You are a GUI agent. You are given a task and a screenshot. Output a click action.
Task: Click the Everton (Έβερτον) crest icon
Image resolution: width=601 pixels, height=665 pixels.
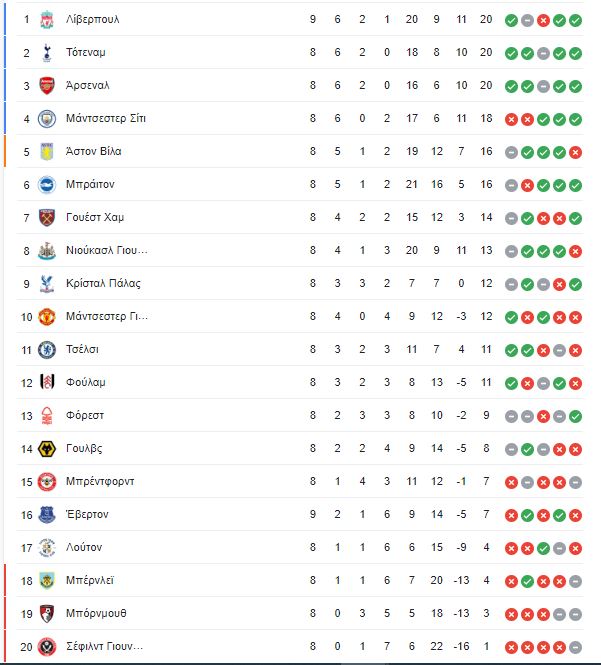tap(47, 515)
